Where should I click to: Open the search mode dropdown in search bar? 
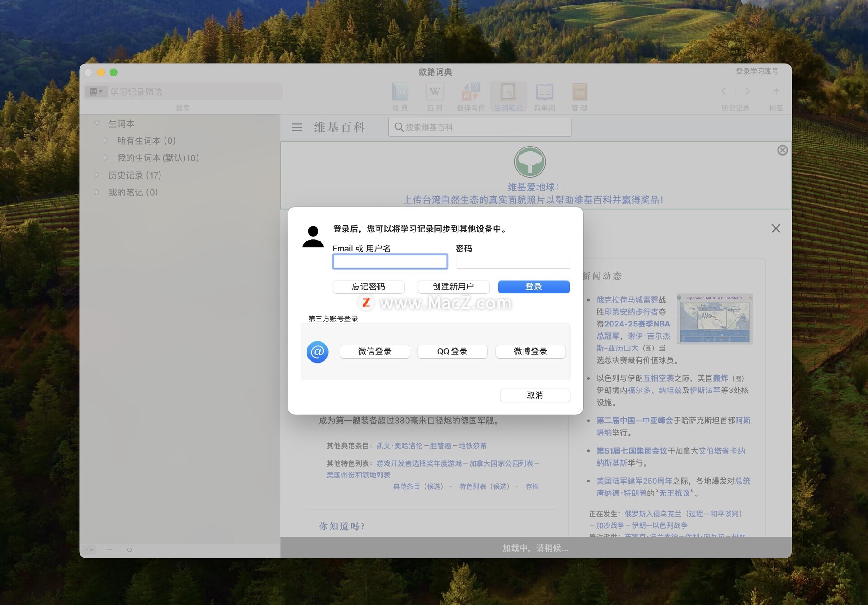pos(96,91)
